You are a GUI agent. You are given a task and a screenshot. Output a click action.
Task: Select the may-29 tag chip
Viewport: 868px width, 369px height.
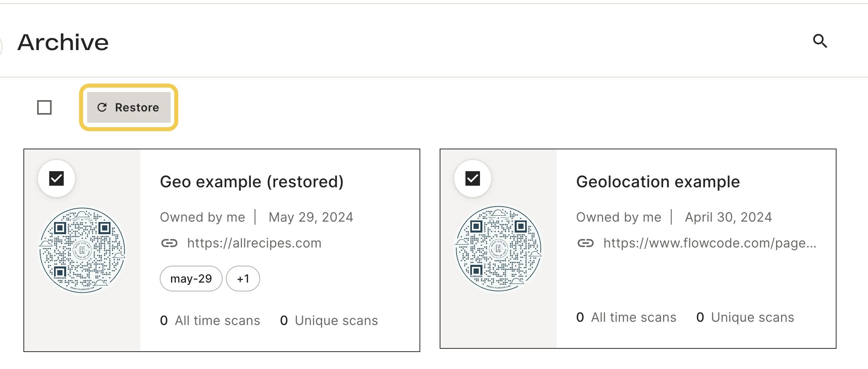pos(191,279)
